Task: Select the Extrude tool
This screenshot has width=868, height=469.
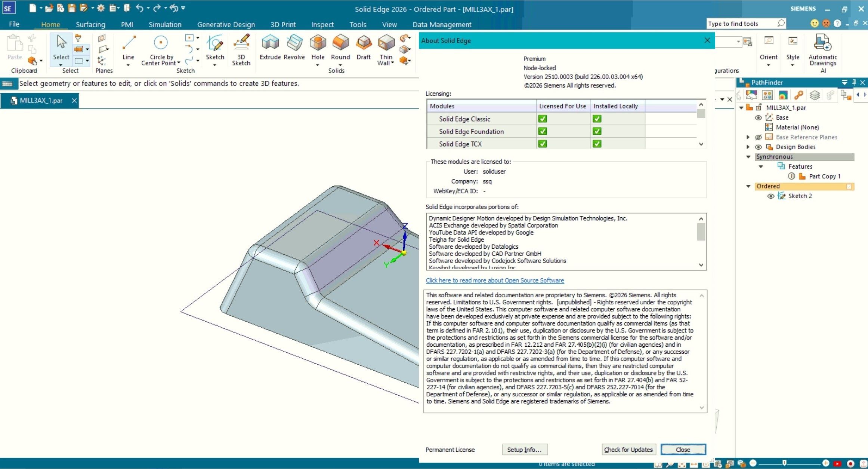Action: (x=270, y=47)
